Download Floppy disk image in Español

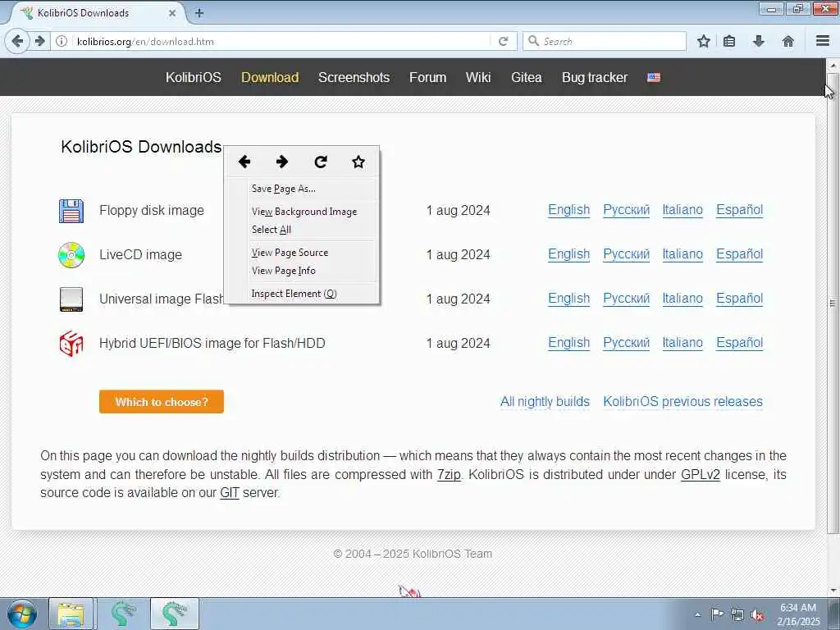(740, 210)
